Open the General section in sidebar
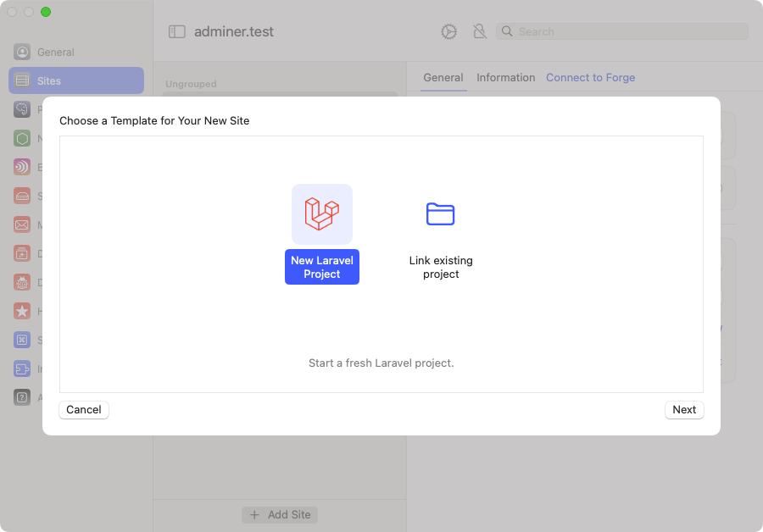Image resolution: width=763 pixels, height=532 pixels. tap(55, 52)
